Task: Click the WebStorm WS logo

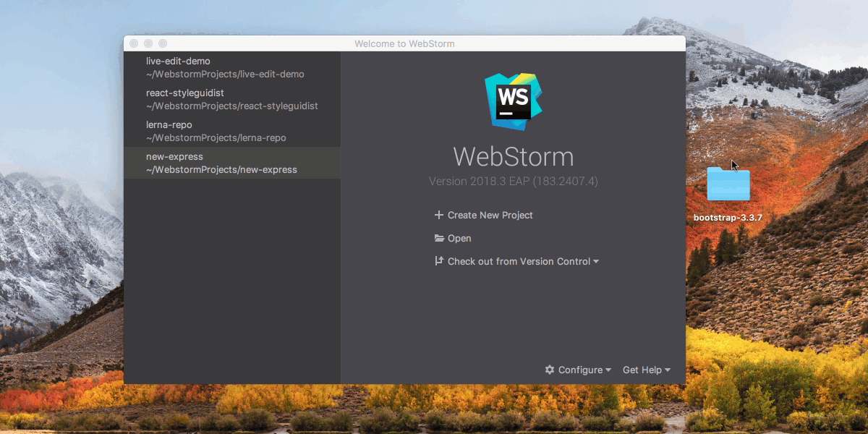Action: point(514,101)
